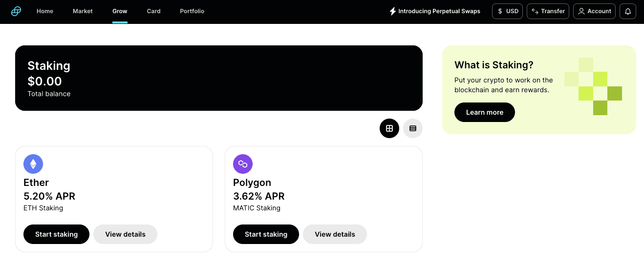
Task: Navigate to the Home tab
Action: click(45, 11)
